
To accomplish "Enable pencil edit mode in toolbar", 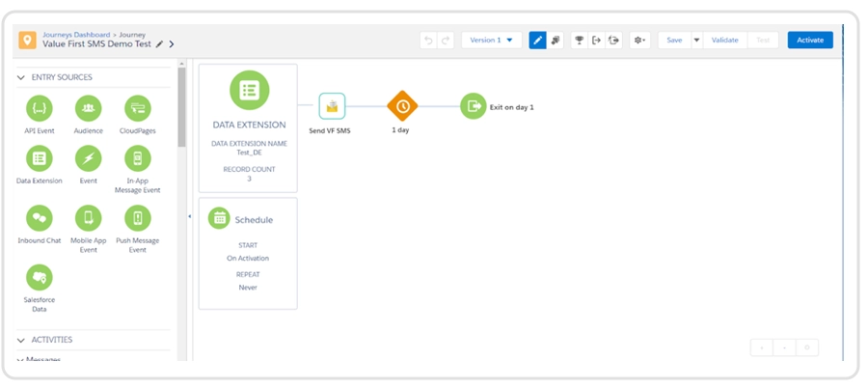I will pyautogui.click(x=538, y=41).
